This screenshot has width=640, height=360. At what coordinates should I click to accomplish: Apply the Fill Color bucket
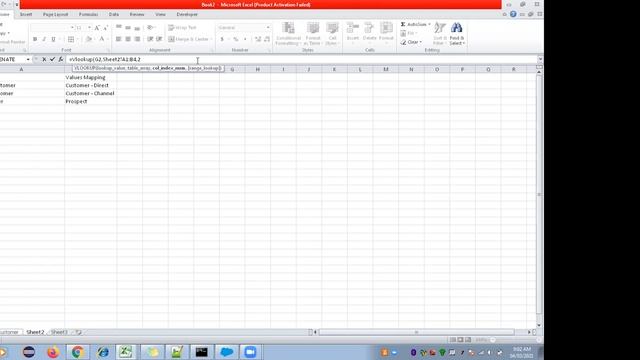click(x=89, y=39)
